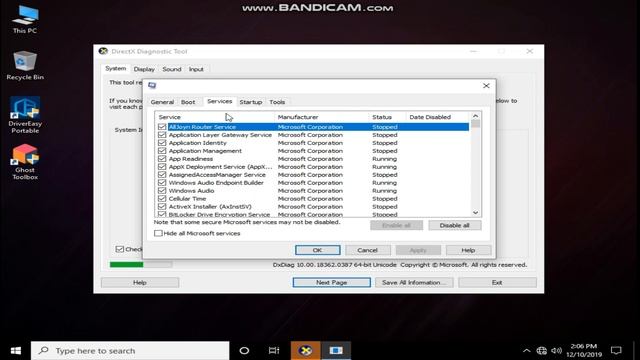The width and height of the screenshot is (640, 360).
Task: Sort by Status column header
Action: point(387,117)
